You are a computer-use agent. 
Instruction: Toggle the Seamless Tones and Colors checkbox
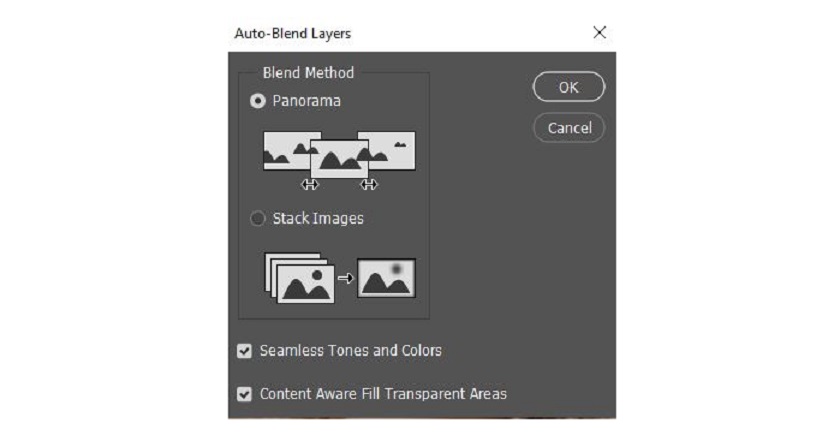pyautogui.click(x=244, y=351)
